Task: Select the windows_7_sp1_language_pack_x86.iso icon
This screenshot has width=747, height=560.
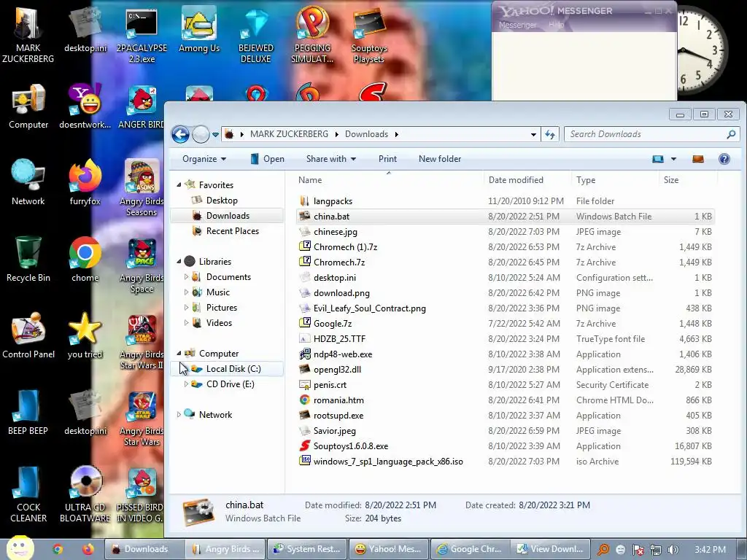Action: pos(304,461)
